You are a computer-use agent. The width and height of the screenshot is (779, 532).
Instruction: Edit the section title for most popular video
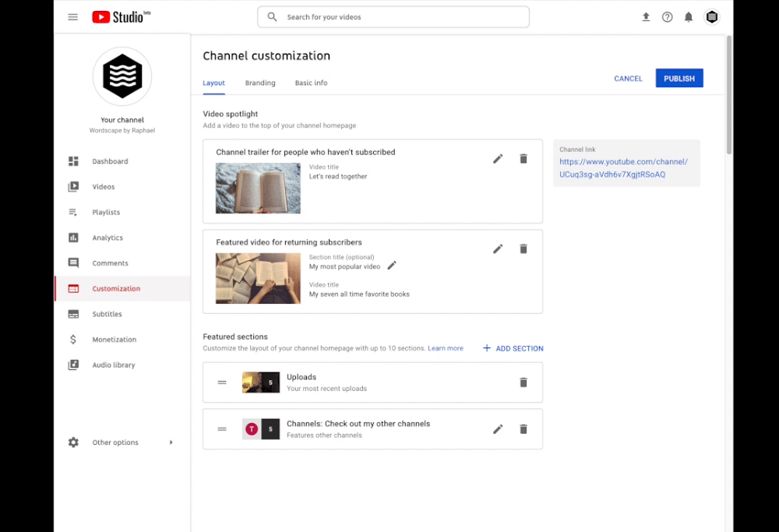tap(393, 265)
